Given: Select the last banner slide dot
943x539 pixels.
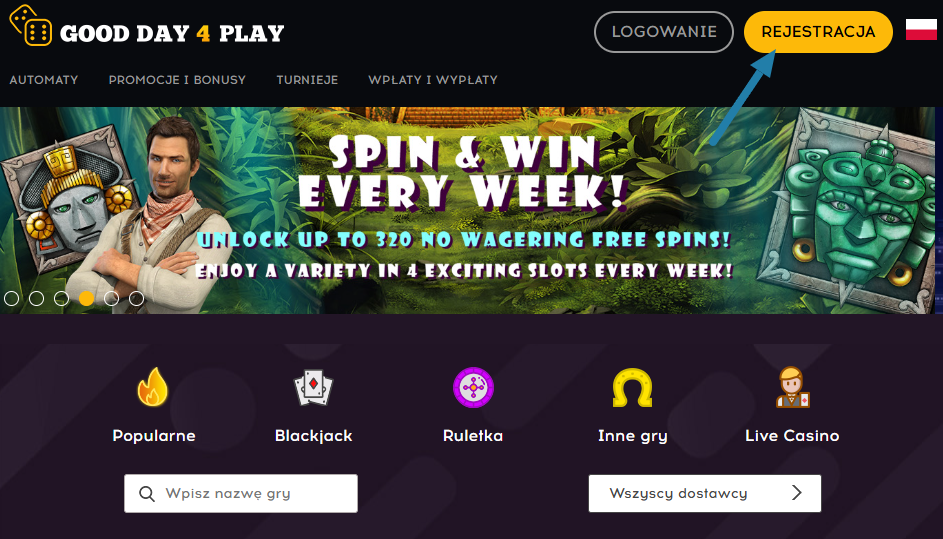Looking at the screenshot, I should click(x=137, y=298).
